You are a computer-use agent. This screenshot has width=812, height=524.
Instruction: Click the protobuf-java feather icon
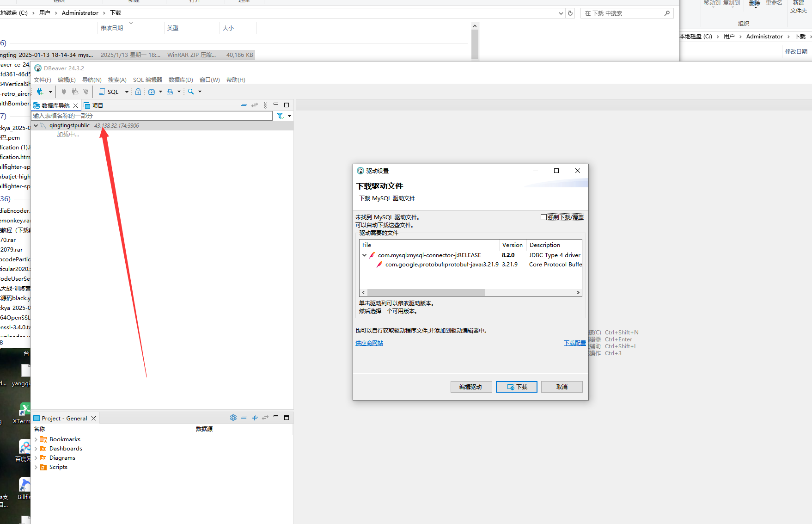(x=379, y=265)
